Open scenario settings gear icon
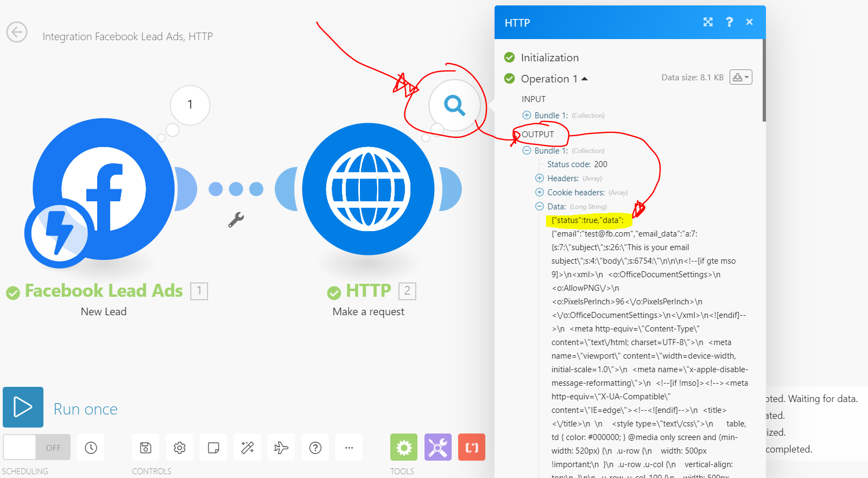 [x=180, y=448]
